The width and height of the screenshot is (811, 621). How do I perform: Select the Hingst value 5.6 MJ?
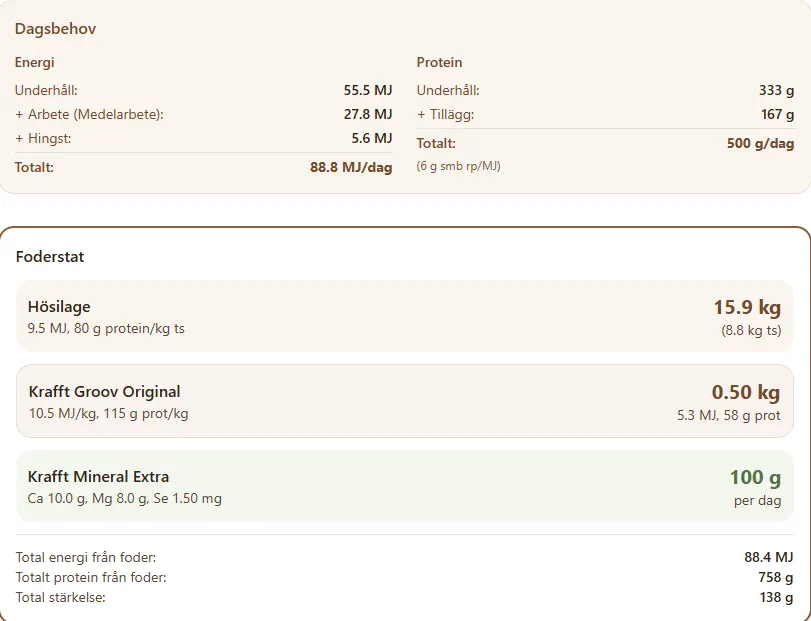(371, 138)
